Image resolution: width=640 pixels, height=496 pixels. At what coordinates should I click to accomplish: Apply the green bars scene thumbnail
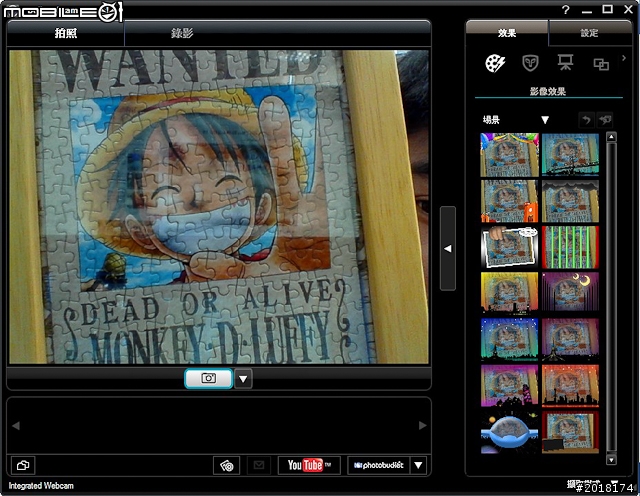pyautogui.click(x=571, y=247)
